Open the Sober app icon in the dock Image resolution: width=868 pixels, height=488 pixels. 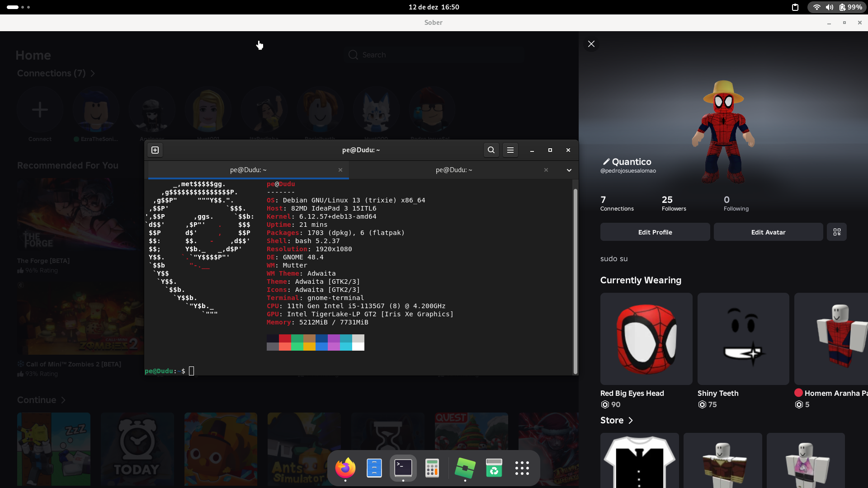[465, 468]
